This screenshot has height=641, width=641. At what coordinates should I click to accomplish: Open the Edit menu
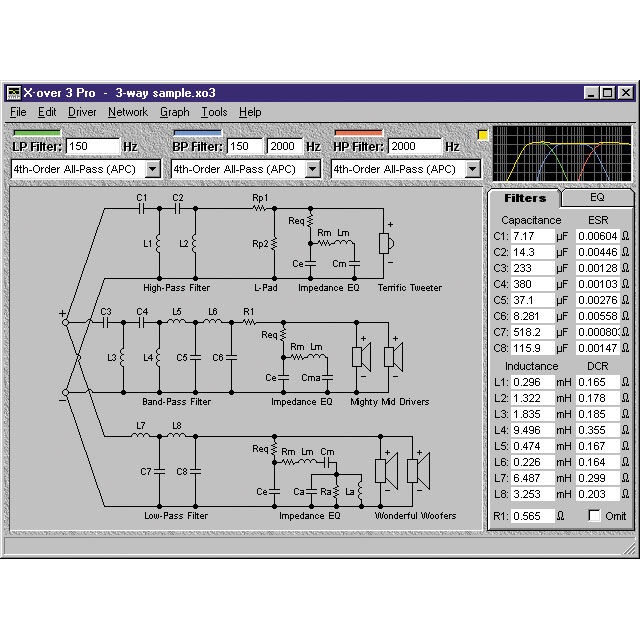pos(47,112)
